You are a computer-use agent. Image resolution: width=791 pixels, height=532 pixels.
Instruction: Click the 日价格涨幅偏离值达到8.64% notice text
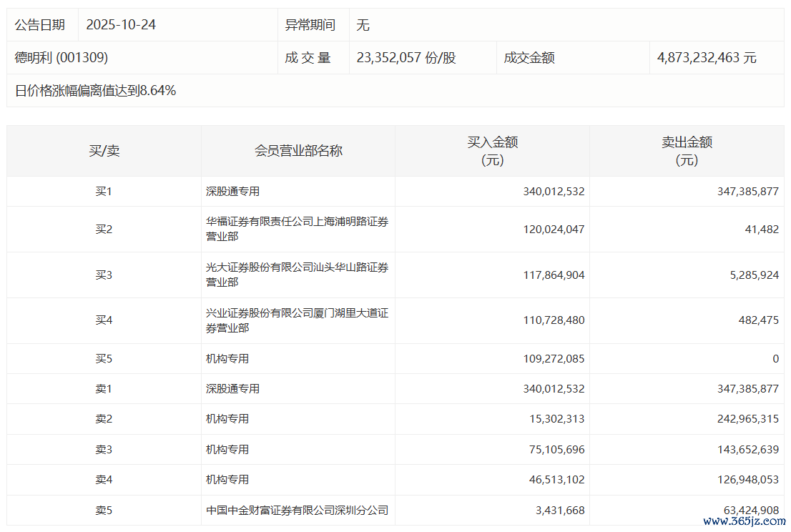[95, 91]
